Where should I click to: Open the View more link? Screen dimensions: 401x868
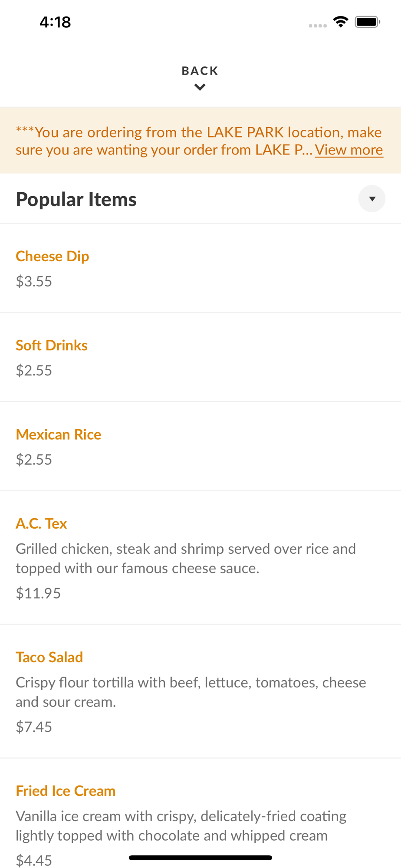tap(348, 150)
